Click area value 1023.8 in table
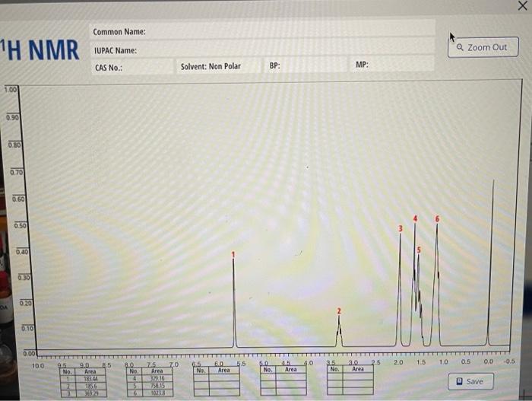532x401 pixels. point(158,393)
